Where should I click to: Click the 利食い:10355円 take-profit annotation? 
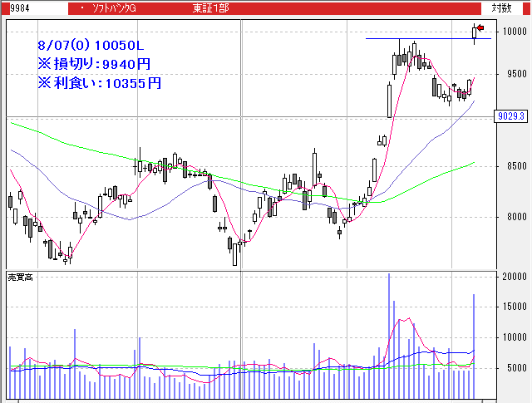coord(99,82)
